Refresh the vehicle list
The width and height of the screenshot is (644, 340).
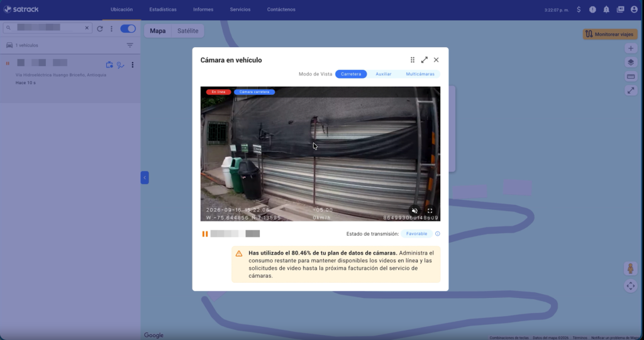click(100, 29)
